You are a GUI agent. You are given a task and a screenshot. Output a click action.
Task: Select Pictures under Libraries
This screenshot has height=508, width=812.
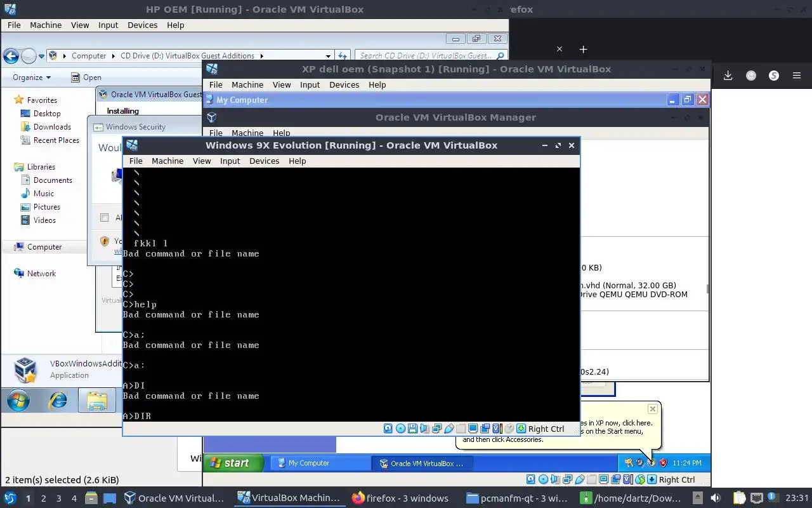pyautogui.click(x=47, y=207)
